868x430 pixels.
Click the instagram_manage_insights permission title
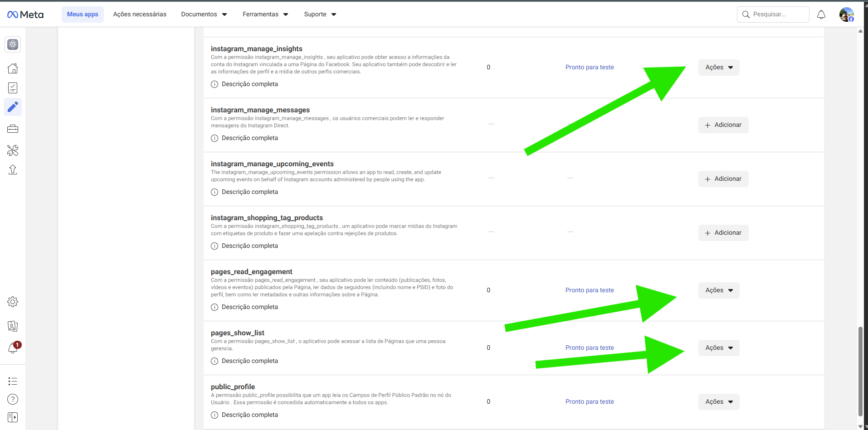click(257, 49)
